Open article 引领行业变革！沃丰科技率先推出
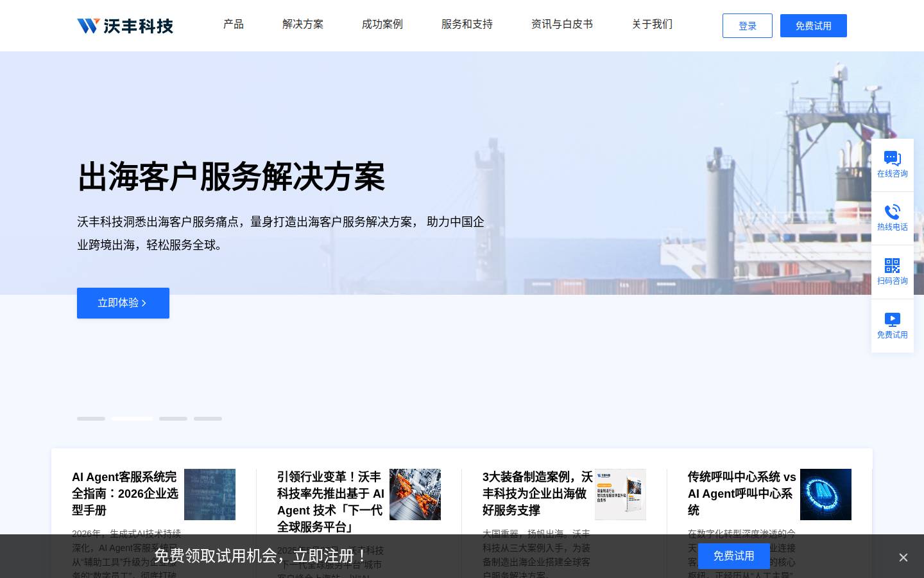Screen dimensions: 924x578 tap(331, 502)
